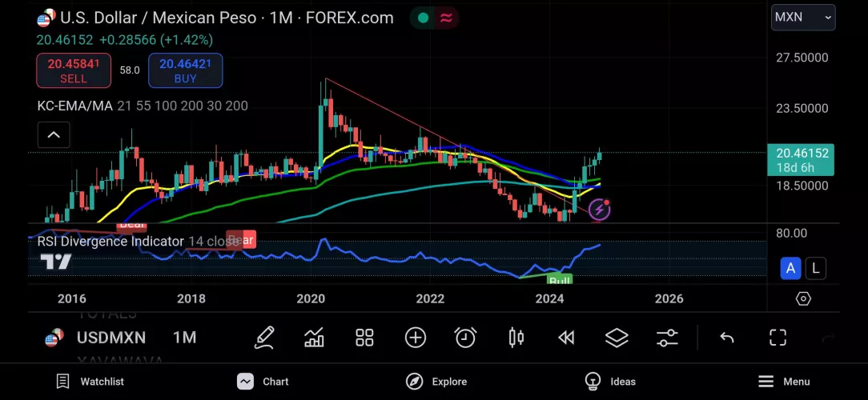Open the indicators chart icon
Screen dimensions: 868x400
(x=314, y=338)
